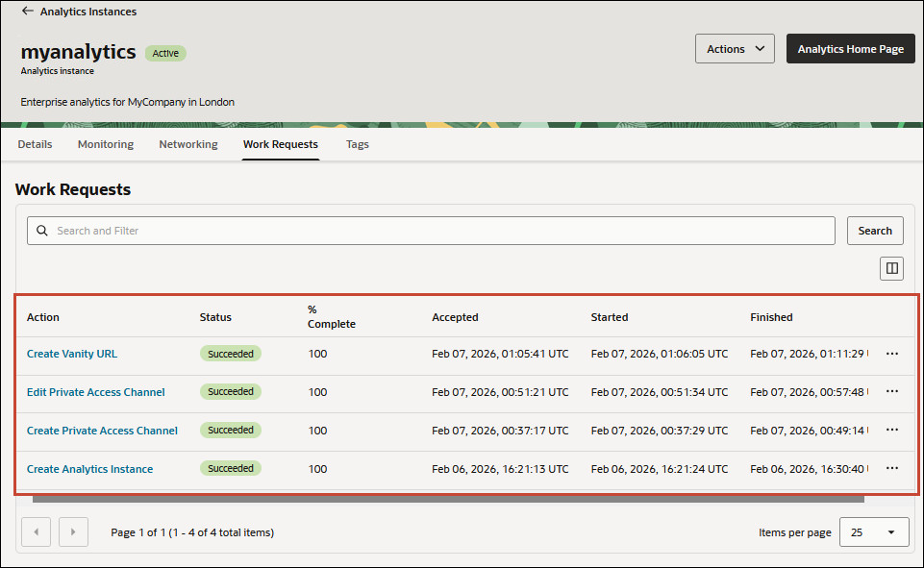Image resolution: width=924 pixels, height=568 pixels.
Task: Expand the Items per page selector showing 25
Action: tap(873, 531)
